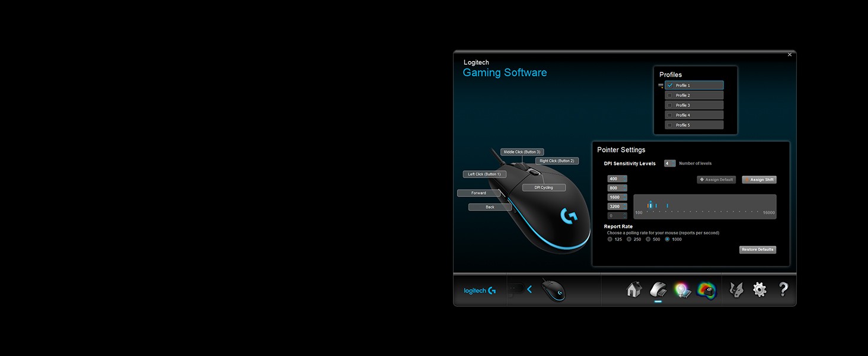Click the DPI Cycling button label

[x=544, y=187]
